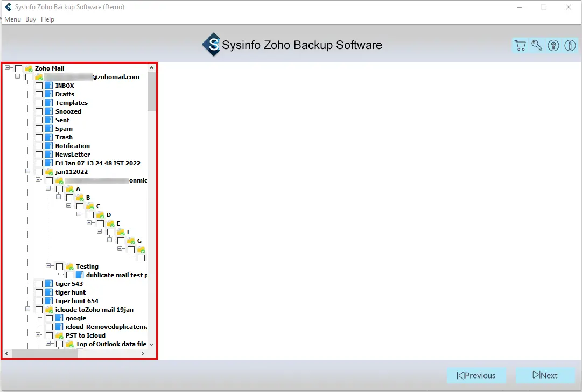Collapse PST to Icloud node
The height and width of the screenshot is (392, 582).
pos(38,335)
